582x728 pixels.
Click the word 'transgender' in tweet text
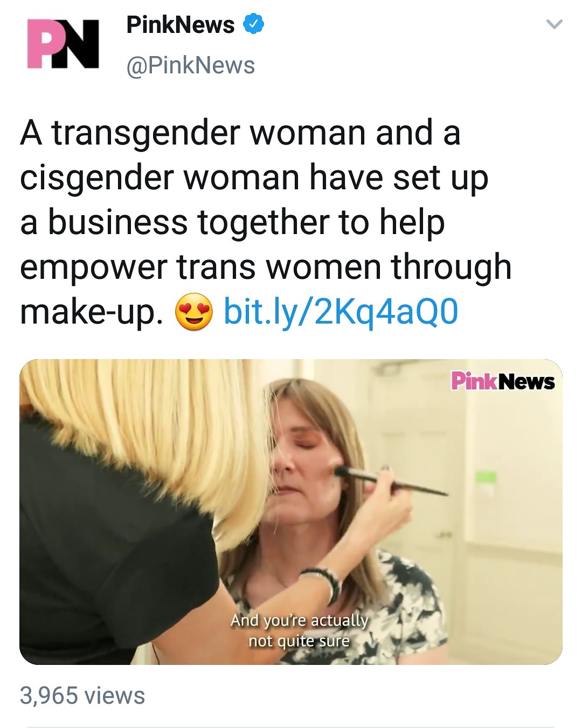click(145, 133)
